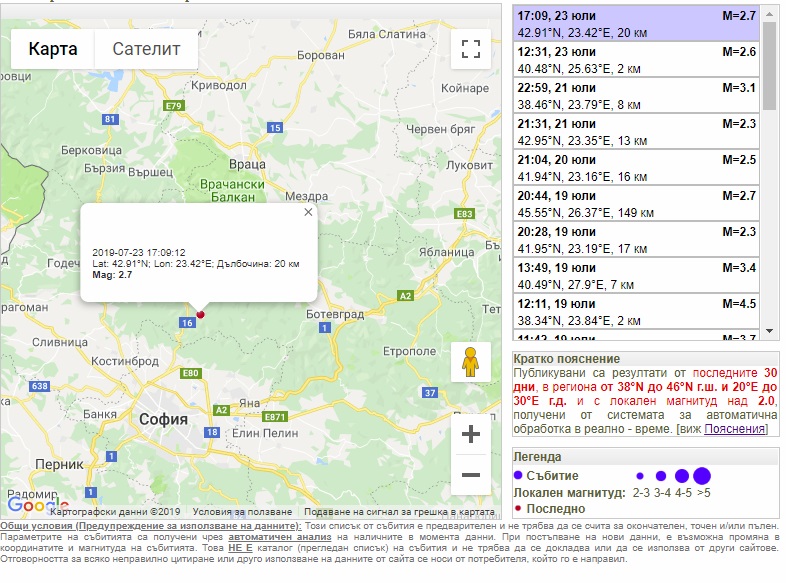Image resolution: width=786 pixels, height=583 pixels.
Task: Select event 21:31, 21 юли M=2.3
Action: [636, 132]
